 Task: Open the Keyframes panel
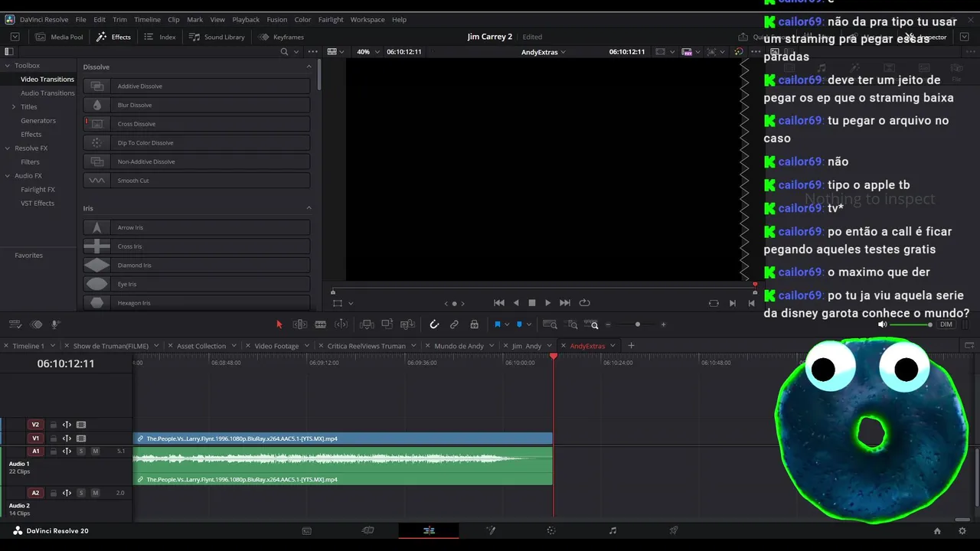pos(281,37)
